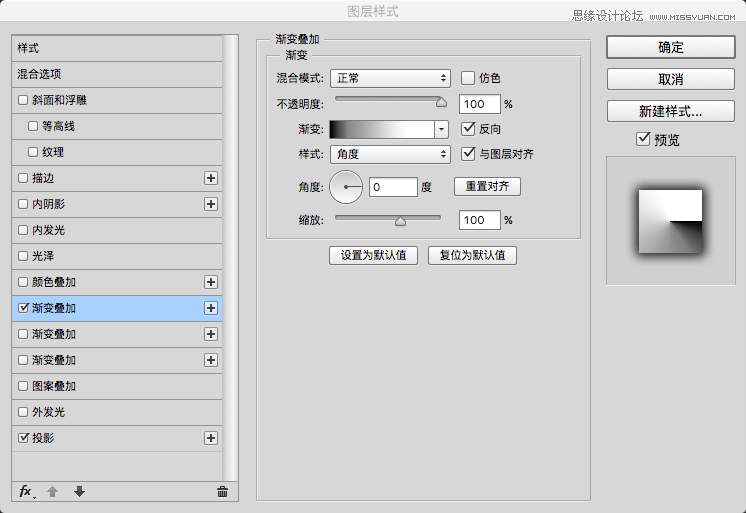
Task: Enable 纹理 checkbox
Action: click(33, 152)
